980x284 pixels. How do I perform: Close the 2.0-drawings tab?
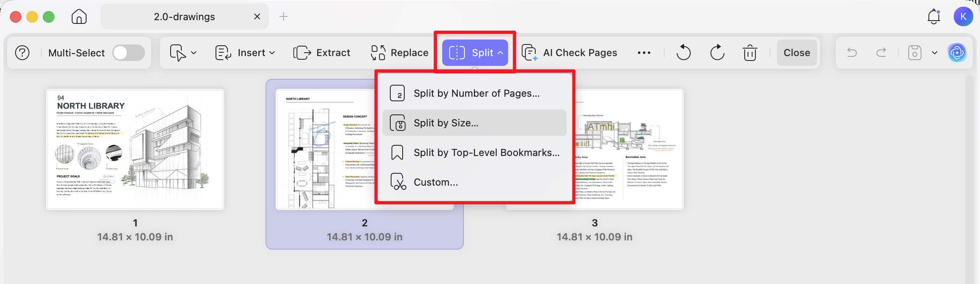257,16
